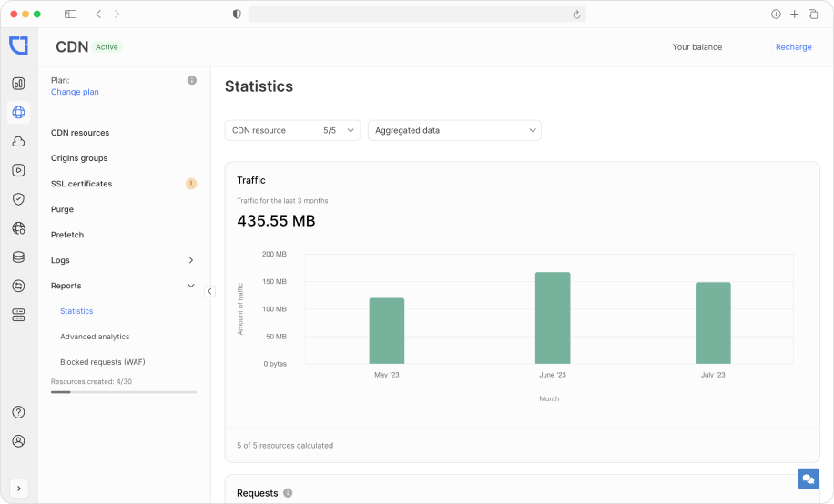Open the live chat button
This screenshot has height=504, width=834.
(x=808, y=479)
